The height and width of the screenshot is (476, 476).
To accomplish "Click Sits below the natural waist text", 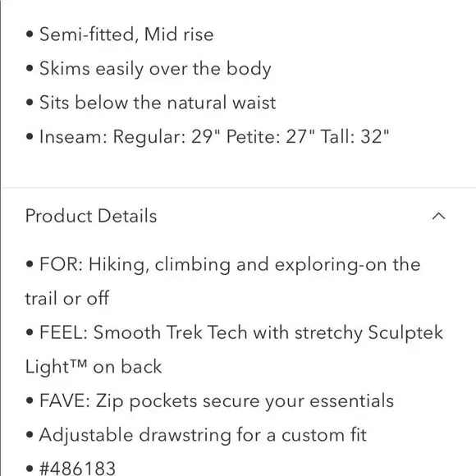I will click(158, 103).
